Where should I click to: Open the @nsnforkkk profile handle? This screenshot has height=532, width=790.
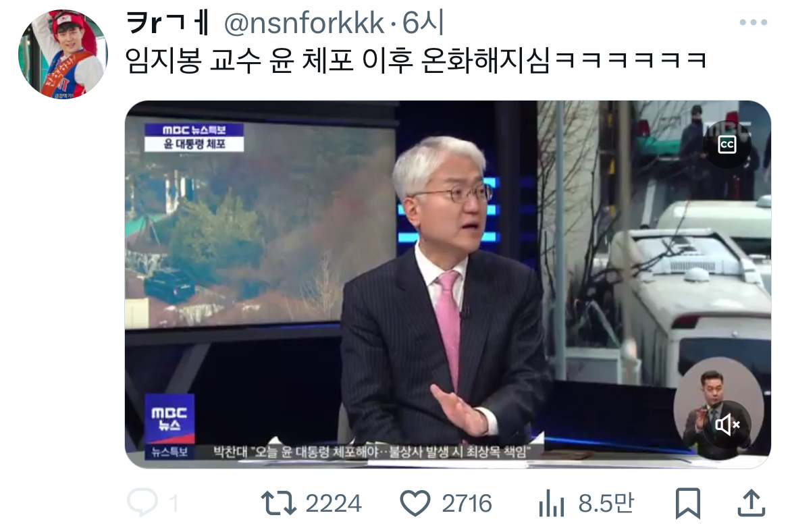click(305, 23)
